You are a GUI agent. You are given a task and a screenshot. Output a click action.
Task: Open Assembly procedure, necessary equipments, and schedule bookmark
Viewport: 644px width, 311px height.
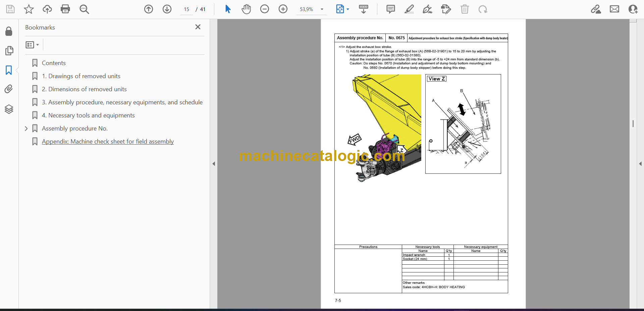point(122,102)
